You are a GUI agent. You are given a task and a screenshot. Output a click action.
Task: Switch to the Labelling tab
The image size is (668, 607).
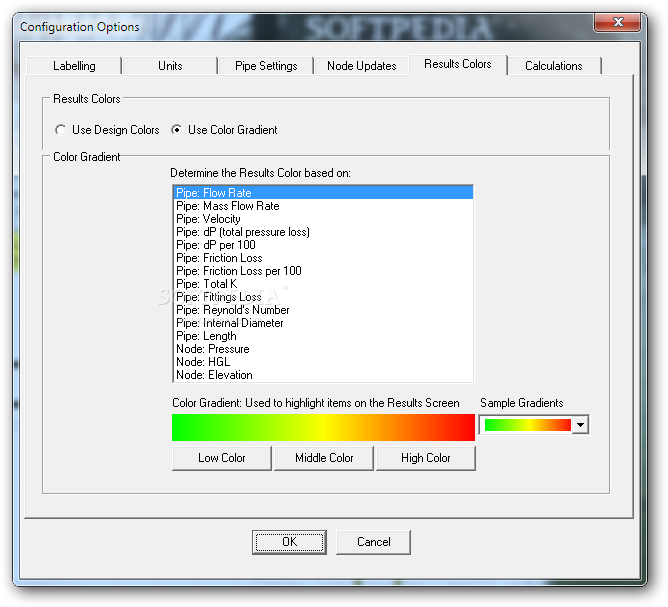point(74,66)
